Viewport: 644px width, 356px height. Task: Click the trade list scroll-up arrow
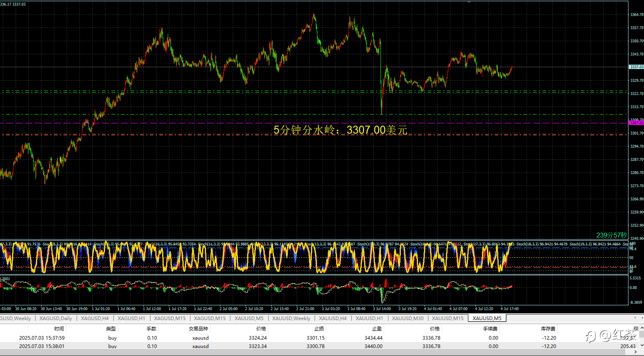pyautogui.click(x=641, y=327)
